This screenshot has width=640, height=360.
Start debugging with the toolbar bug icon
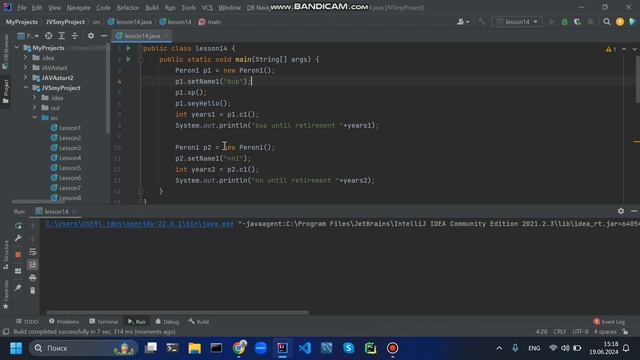pos(564,22)
